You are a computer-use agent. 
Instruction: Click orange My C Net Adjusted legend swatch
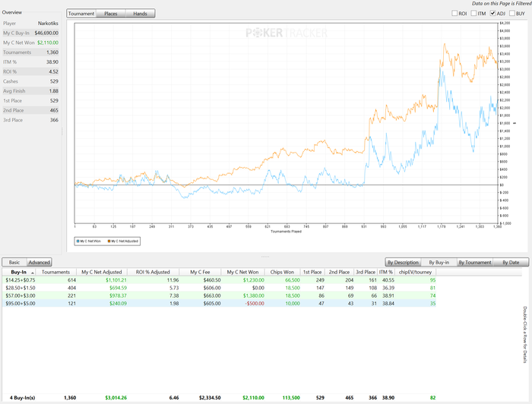tap(109, 241)
